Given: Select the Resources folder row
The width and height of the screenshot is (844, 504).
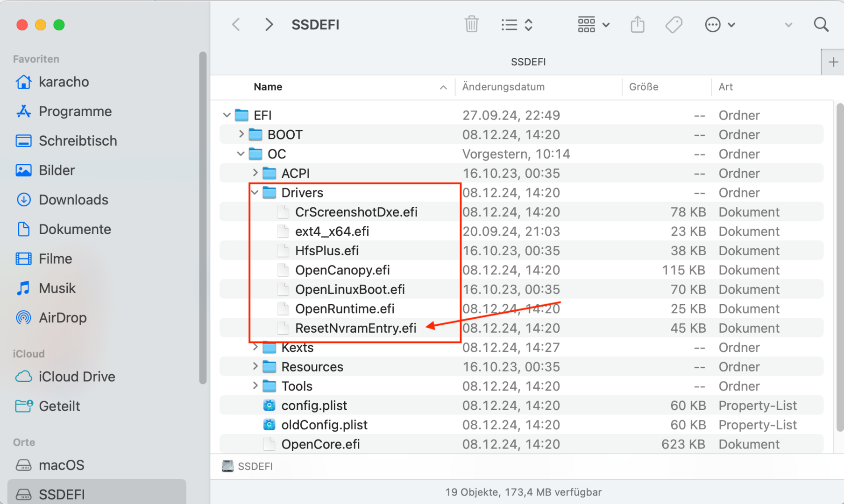Looking at the screenshot, I should click(521, 367).
